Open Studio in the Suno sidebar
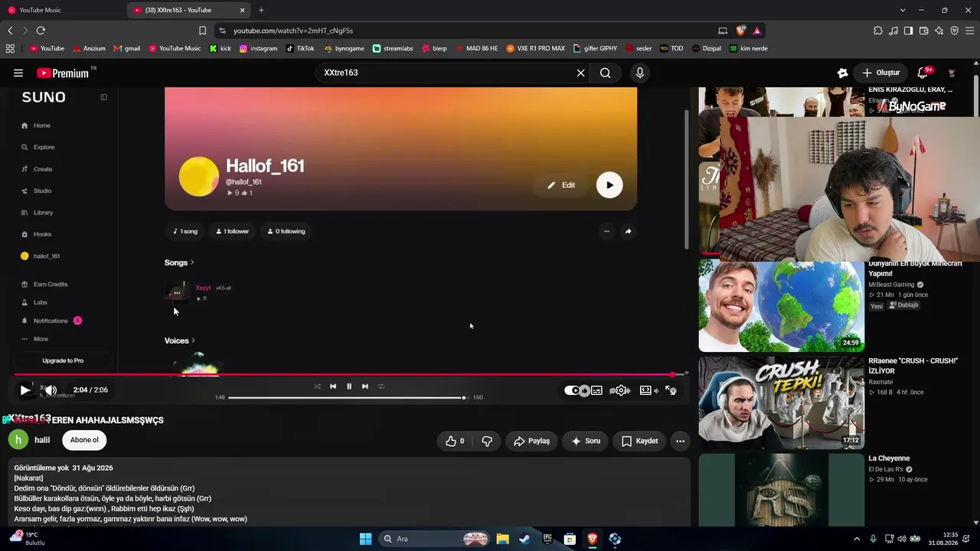The image size is (980, 551). pos(37,191)
